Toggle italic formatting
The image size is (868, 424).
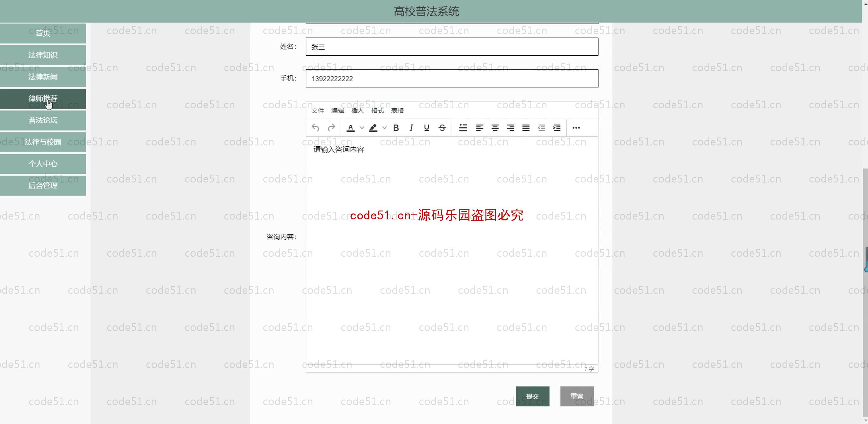pyautogui.click(x=411, y=128)
